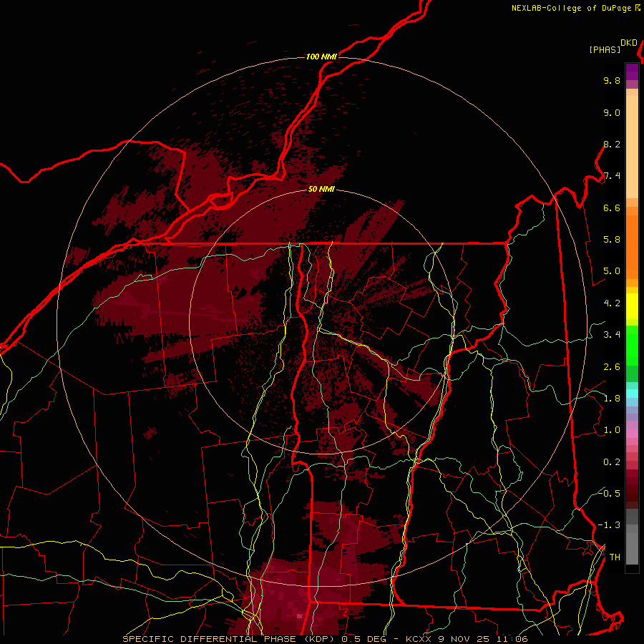Click the 9.0 value on the color scale
This screenshot has height=644, width=644.
tap(612, 112)
